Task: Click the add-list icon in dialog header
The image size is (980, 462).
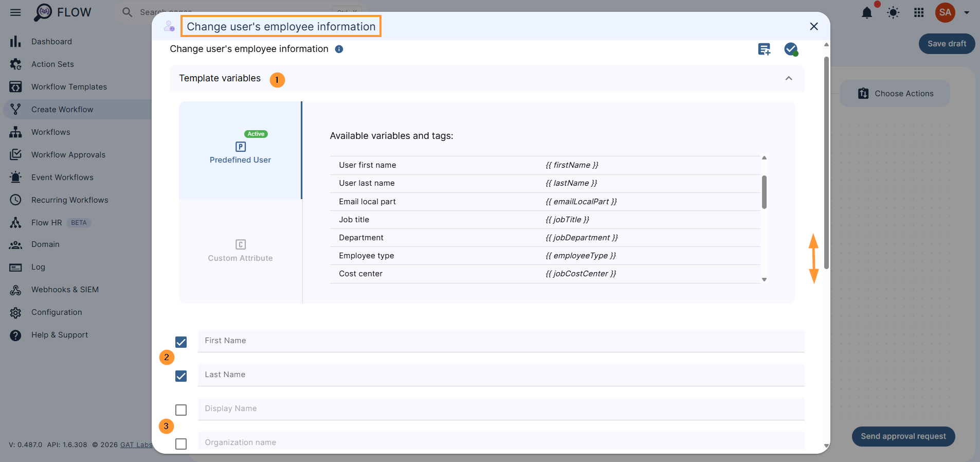Action: [764, 49]
